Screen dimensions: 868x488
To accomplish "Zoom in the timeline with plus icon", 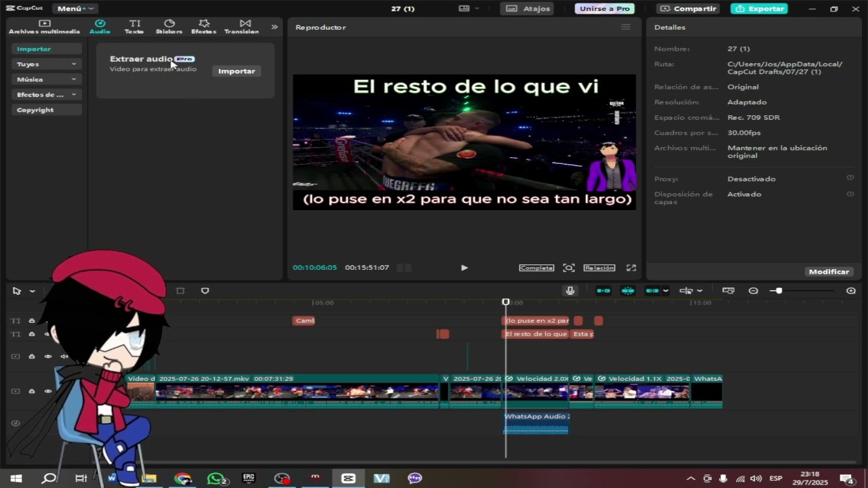I will (x=851, y=291).
